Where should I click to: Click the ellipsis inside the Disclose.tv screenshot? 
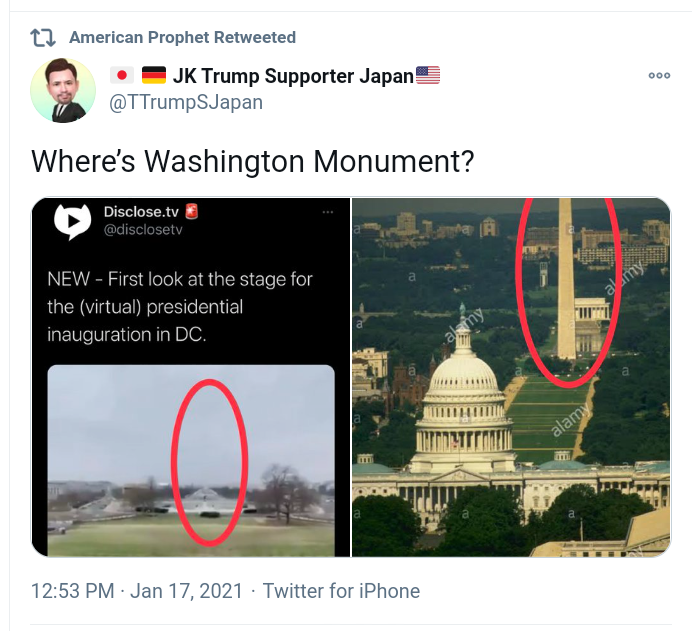327,213
